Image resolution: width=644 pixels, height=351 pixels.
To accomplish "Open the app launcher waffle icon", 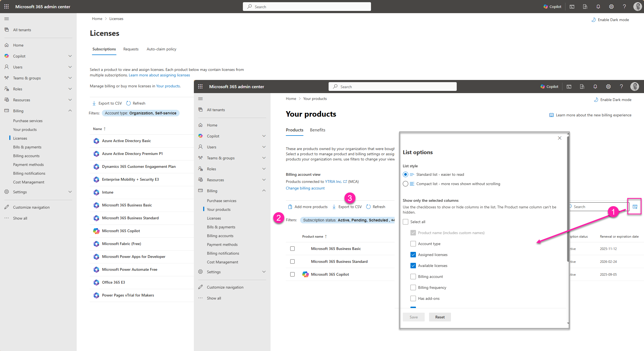I will [x=7, y=7].
